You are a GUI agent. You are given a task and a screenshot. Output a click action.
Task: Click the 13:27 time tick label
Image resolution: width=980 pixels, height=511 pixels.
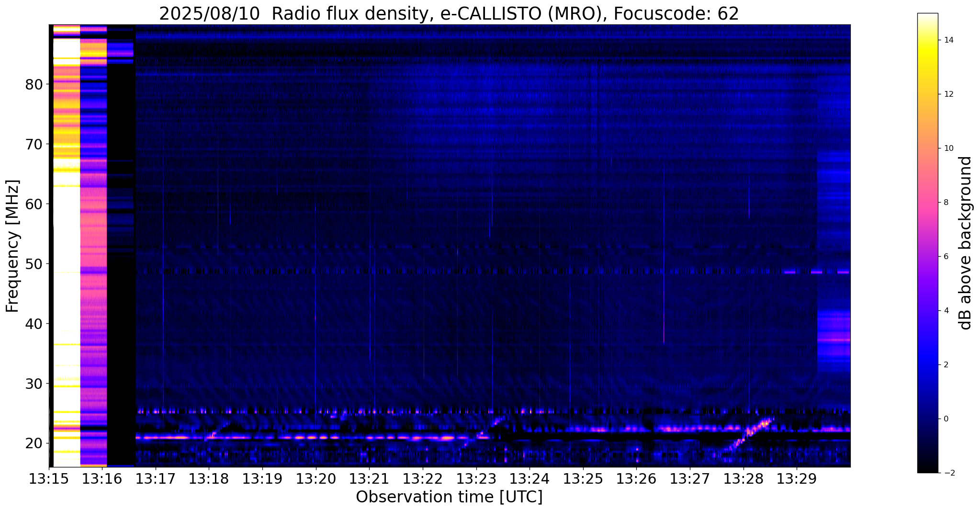(690, 478)
